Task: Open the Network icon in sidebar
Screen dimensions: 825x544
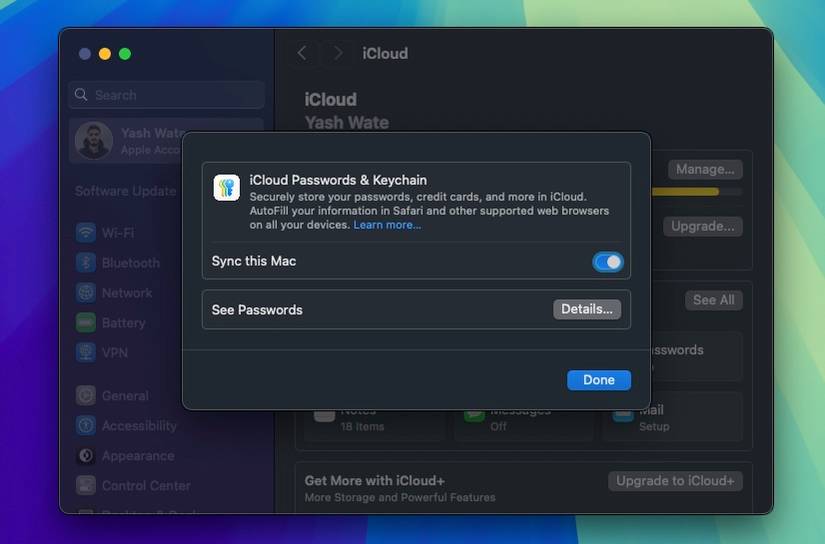Action: 86,292
